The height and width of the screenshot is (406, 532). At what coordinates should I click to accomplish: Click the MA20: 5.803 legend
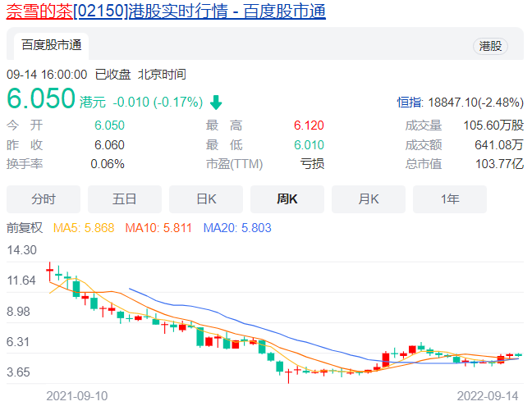237,228
